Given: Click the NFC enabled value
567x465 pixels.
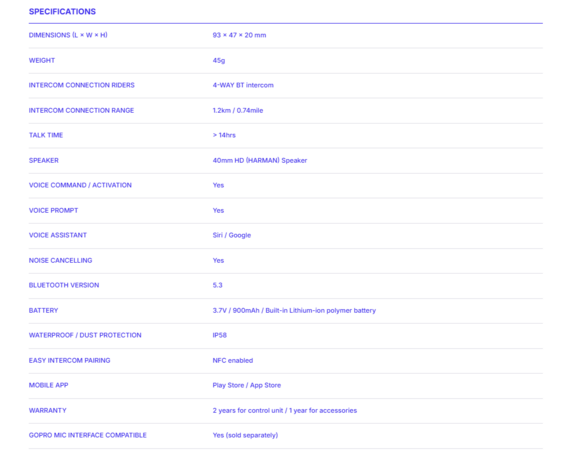Looking at the screenshot, I should point(233,361).
